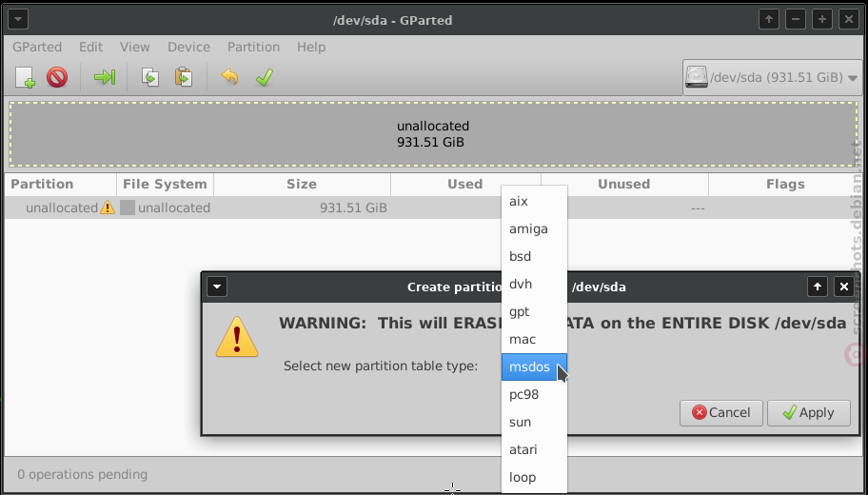Select the unallocated 931.51 GiB disk graphic
This screenshot has width=868, height=495.
(x=433, y=134)
